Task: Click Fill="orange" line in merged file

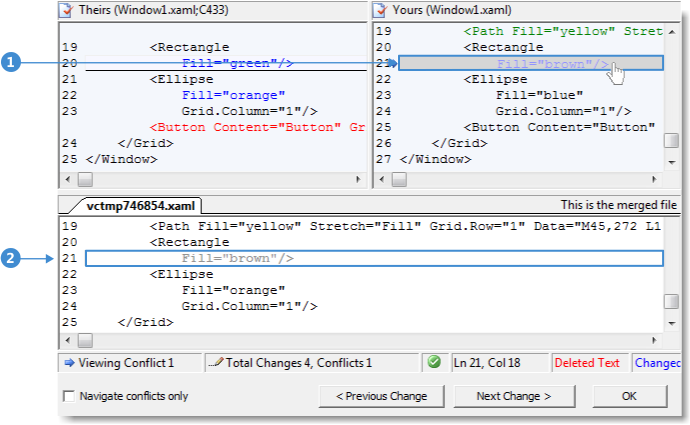Action: click(234, 290)
